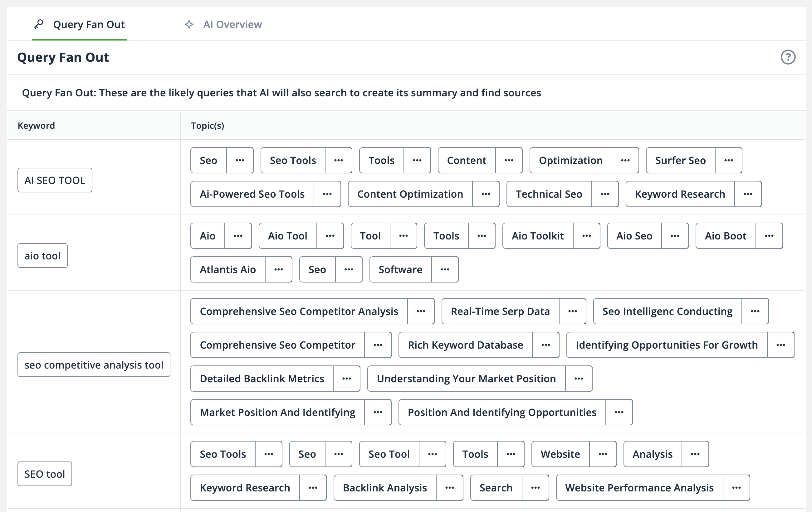Click ellipsis next to Content topic
This screenshot has width=812, height=512.
tap(509, 160)
